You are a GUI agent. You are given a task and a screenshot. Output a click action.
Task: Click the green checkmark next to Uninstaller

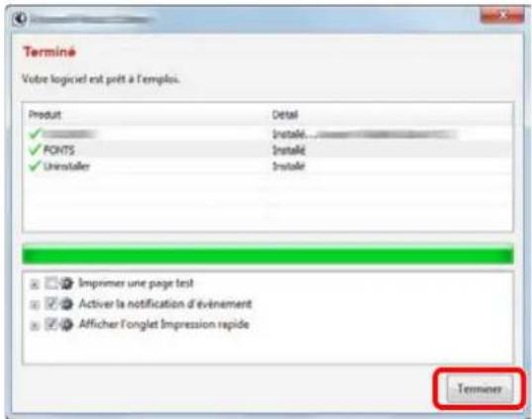pyautogui.click(x=35, y=165)
